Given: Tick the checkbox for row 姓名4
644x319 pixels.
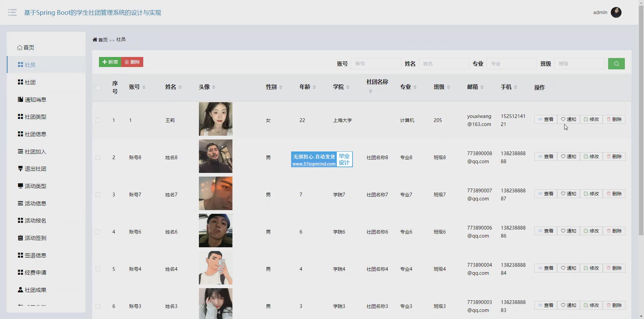Looking at the screenshot, I should point(98,269).
